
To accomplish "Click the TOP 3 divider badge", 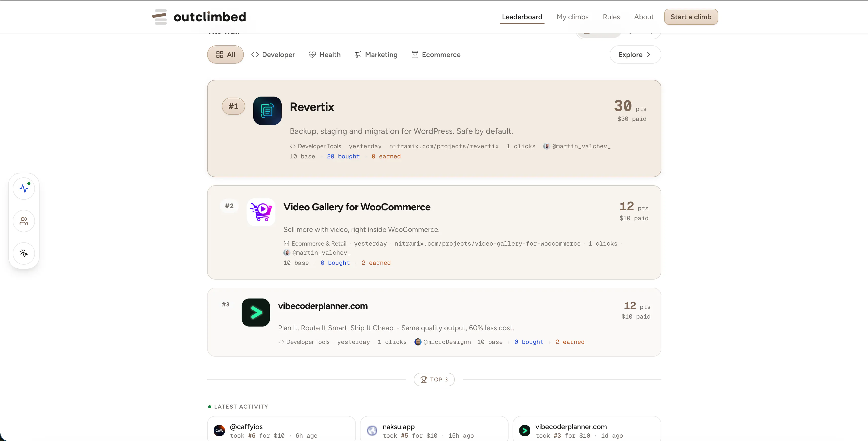I will 434,379.
